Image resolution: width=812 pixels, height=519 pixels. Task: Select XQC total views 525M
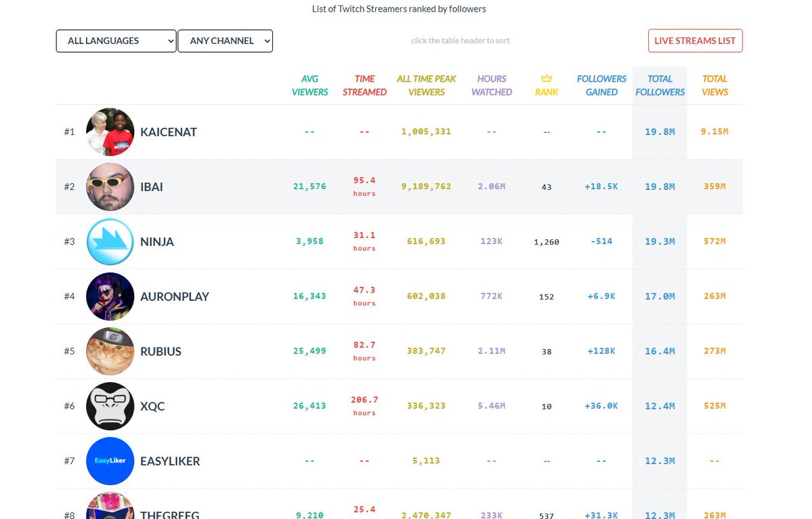pyautogui.click(x=714, y=406)
